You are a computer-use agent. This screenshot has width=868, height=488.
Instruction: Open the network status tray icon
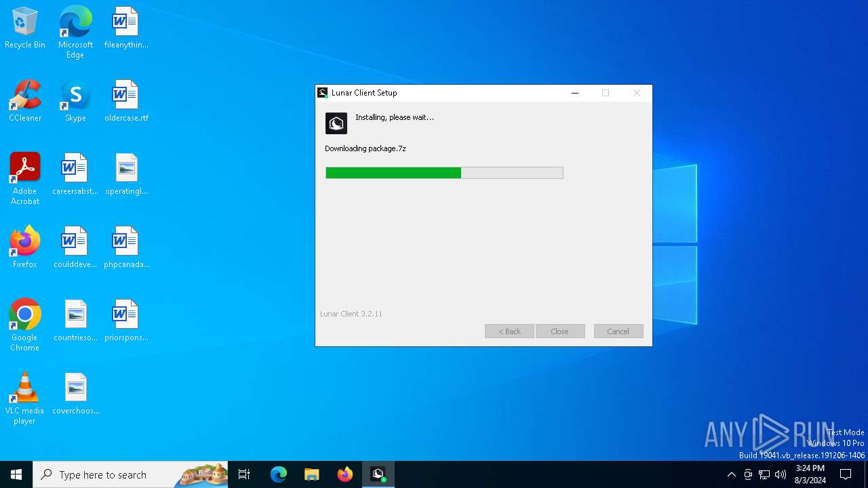(x=764, y=474)
